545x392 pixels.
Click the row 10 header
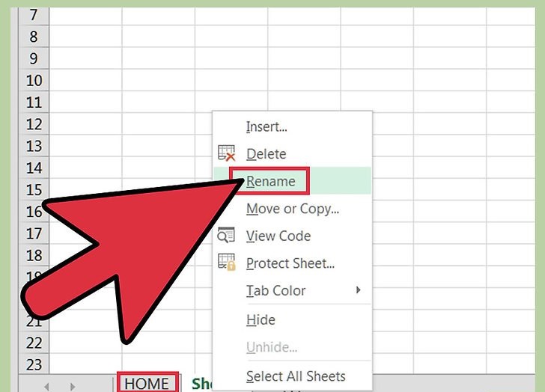tap(34, 80)
